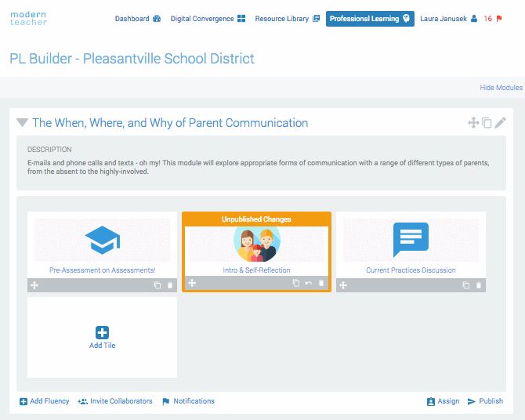Open the Pre-Assessment graduation cap thumbnail
Screen dimensions: 525x420
(x=102, y=240)
